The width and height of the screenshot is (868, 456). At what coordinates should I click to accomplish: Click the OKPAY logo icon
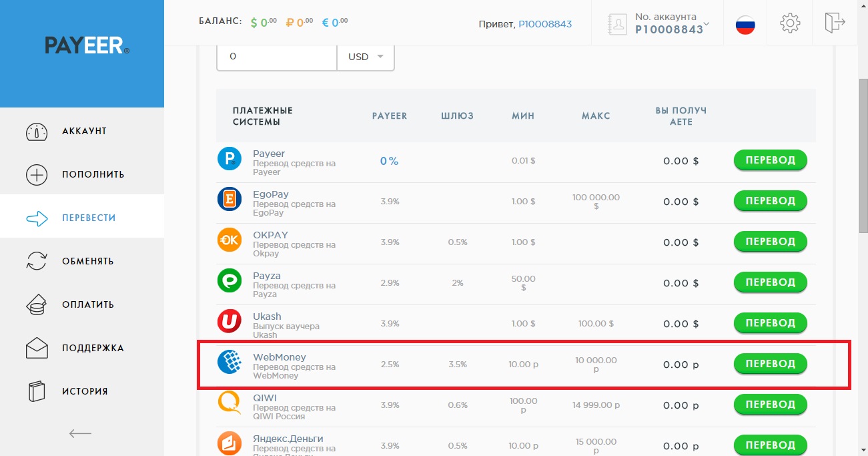(x=230, y=240)
